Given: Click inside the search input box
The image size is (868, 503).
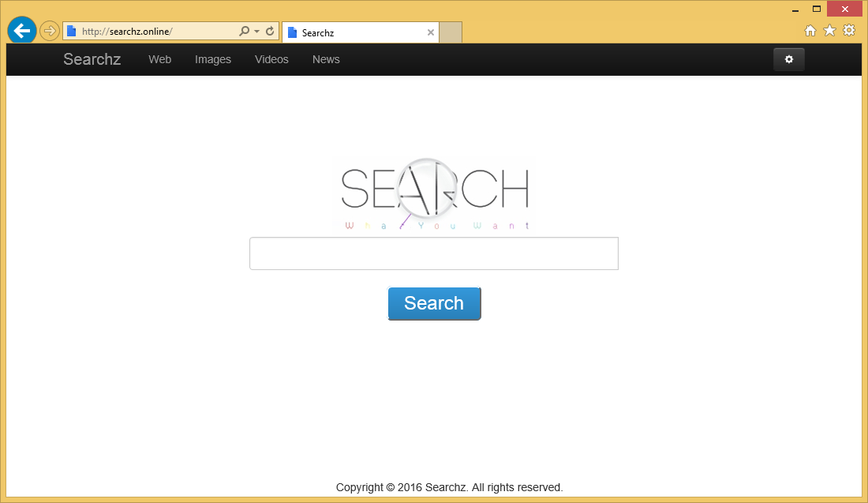Looking at the screenshot, I should (x=434, y=253).
